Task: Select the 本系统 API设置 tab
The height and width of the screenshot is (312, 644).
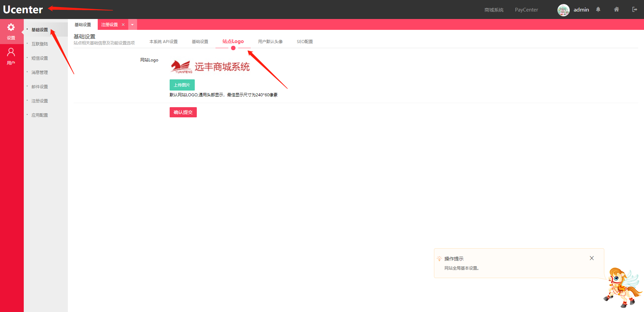Action: [x=164, y=42]
